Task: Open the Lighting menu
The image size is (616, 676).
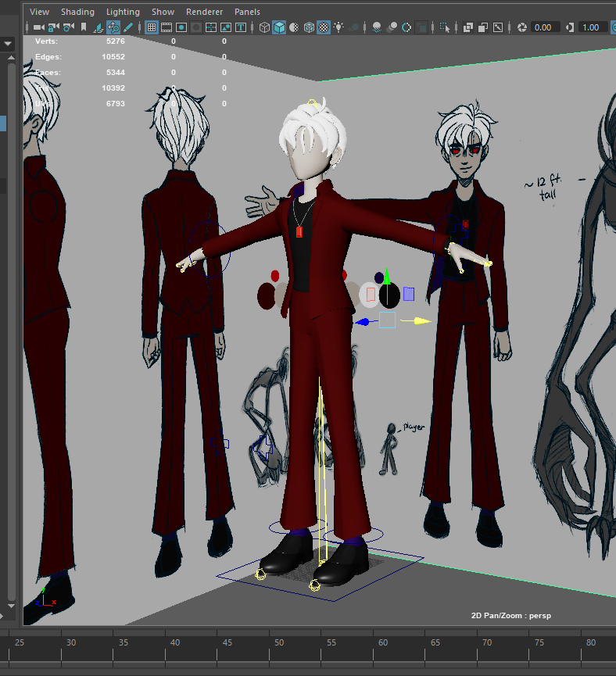Action: [123, 12]
